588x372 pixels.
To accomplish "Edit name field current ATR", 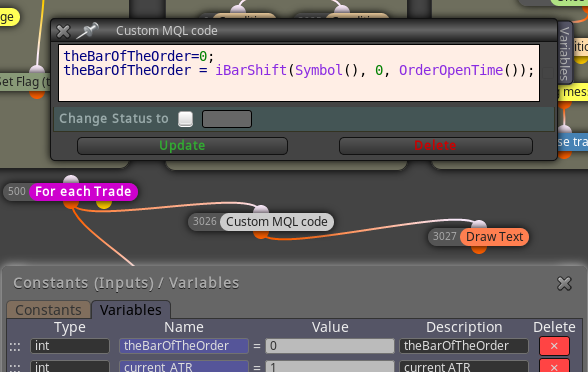I will (x=184, y=366).
